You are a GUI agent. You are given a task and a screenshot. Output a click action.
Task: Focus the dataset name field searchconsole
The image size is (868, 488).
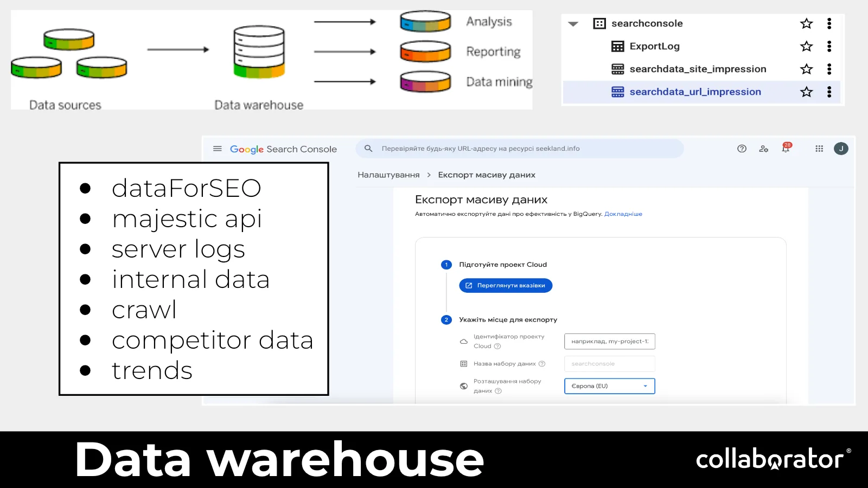(x=610, y=364)
